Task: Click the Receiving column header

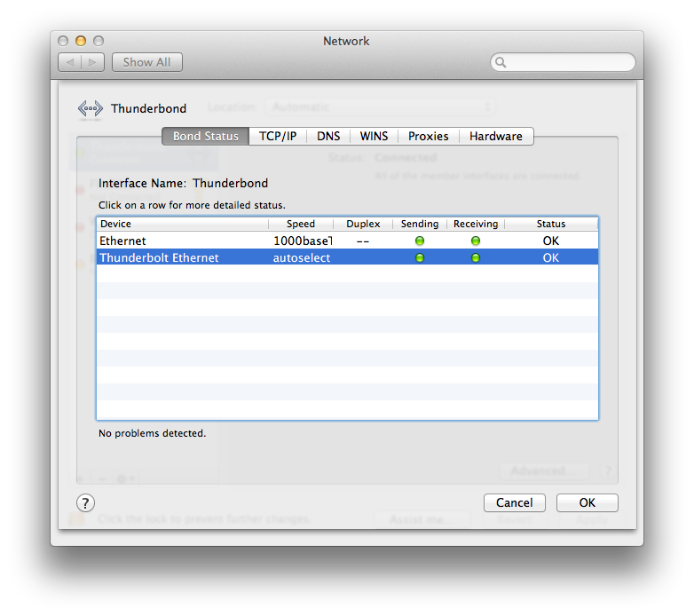Action: (476, 224)
